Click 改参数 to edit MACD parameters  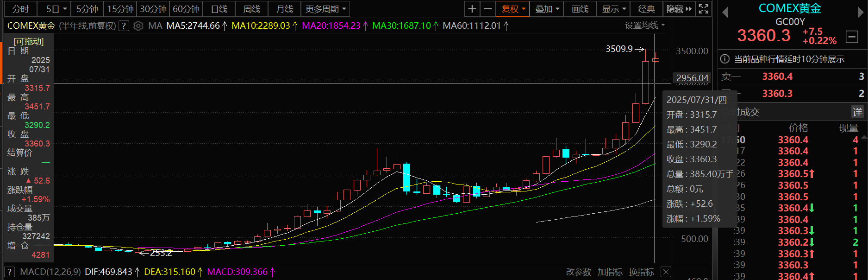pos(578,272)
